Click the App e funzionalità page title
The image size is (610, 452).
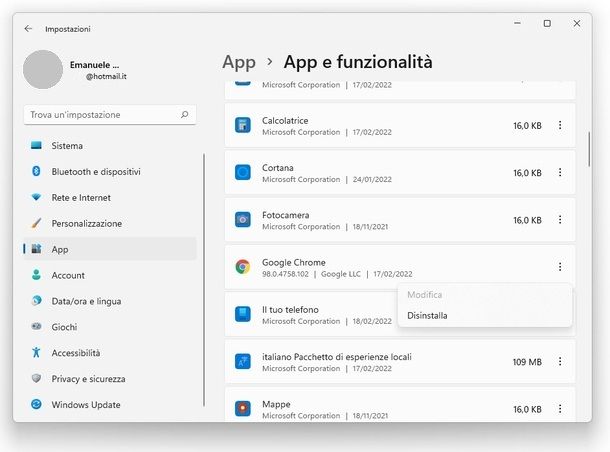(x=358, y=62)
